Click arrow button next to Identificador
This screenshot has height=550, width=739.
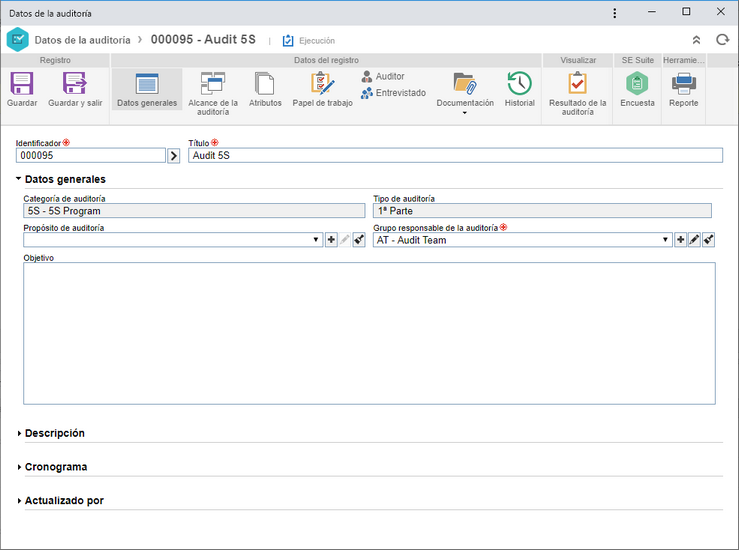point(173,156)
